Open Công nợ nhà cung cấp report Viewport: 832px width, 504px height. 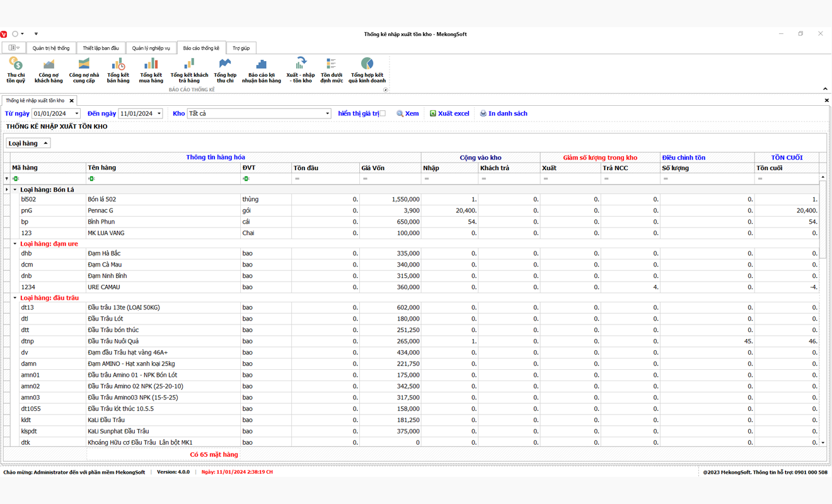pos(84,69)
